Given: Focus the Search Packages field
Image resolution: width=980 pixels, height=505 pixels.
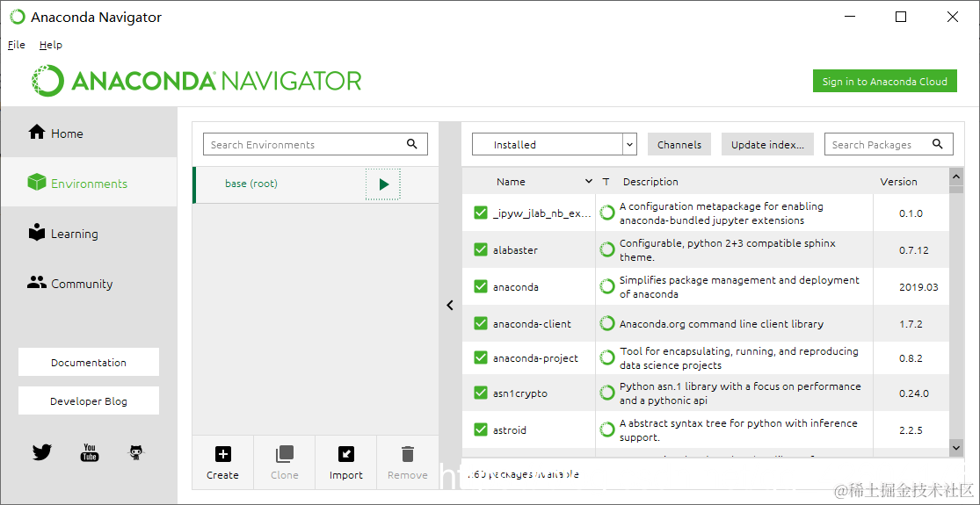Looking at the screenshot, I should click(889, 144).
